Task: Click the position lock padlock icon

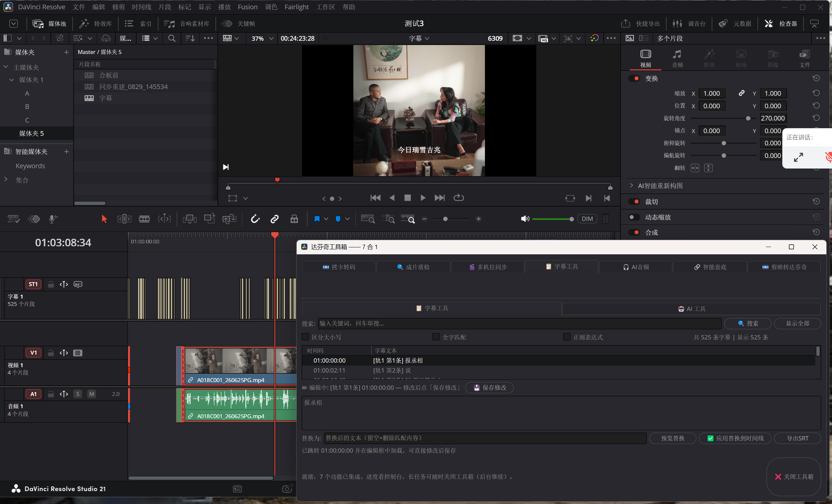Action: 294,219
